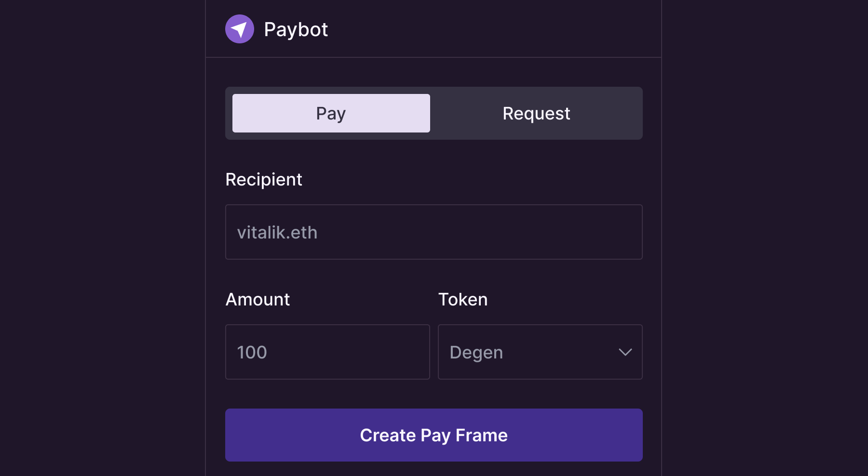The image size is (868, 476).
Task: Click the Amount label
Action: tap(258, 300)
